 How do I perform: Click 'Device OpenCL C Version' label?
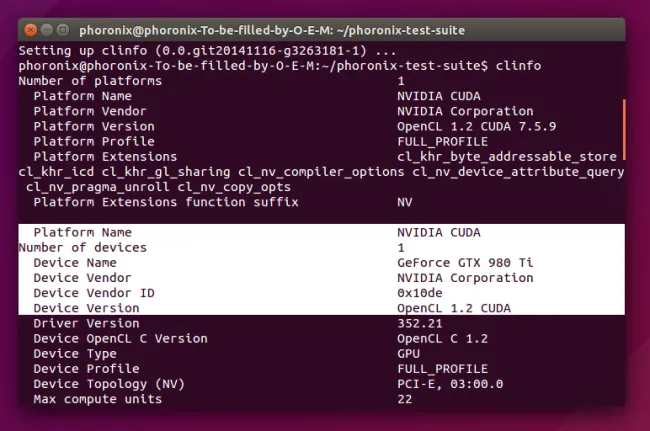pos(121,339)
